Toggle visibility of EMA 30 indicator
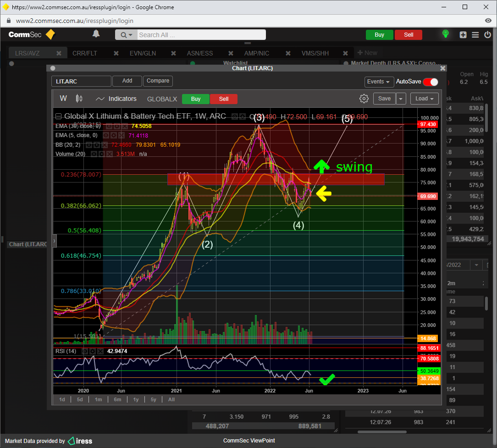The width and height of the screenshot is (497, 448). coord(109,126)
